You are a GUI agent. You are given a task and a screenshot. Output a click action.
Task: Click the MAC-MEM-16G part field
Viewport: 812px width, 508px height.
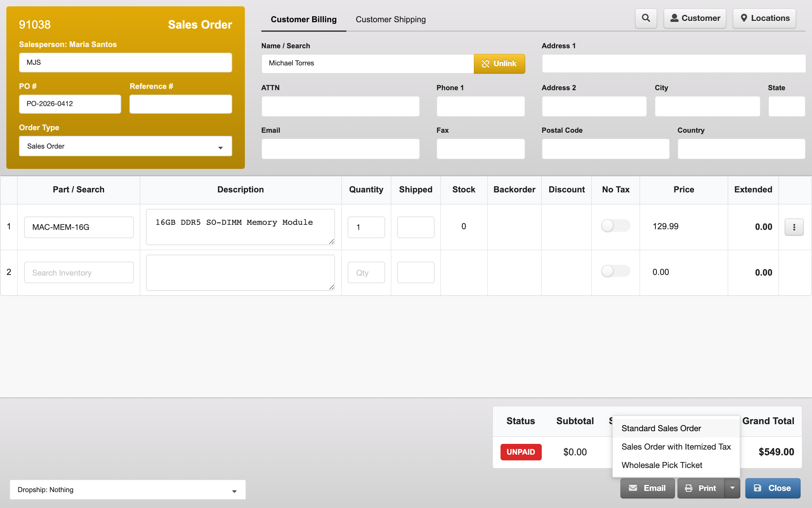pos(79,227)
